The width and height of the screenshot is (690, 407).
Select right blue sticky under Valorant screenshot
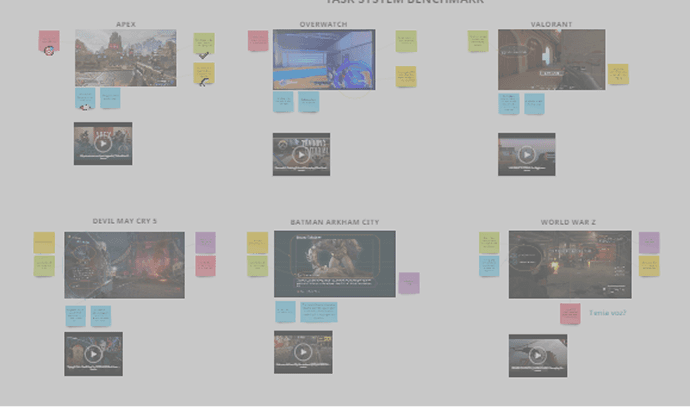[534, 104]
